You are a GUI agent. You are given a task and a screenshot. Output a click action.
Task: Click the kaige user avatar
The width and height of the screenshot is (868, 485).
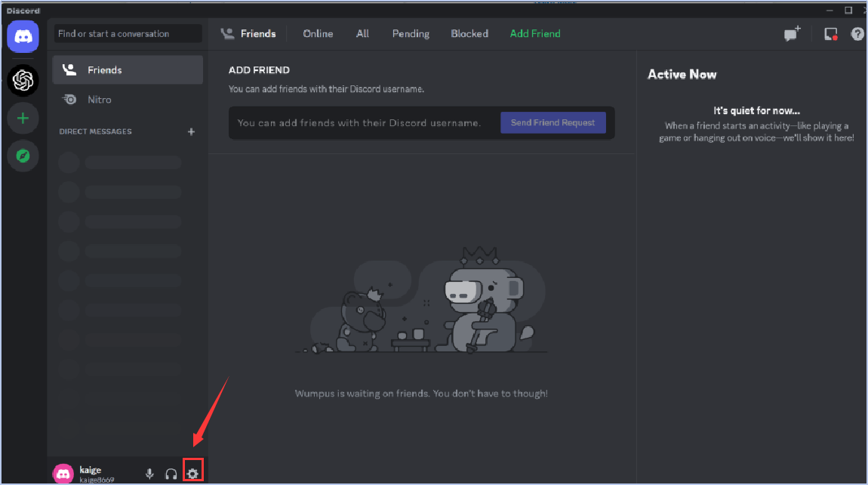[63, 474]
